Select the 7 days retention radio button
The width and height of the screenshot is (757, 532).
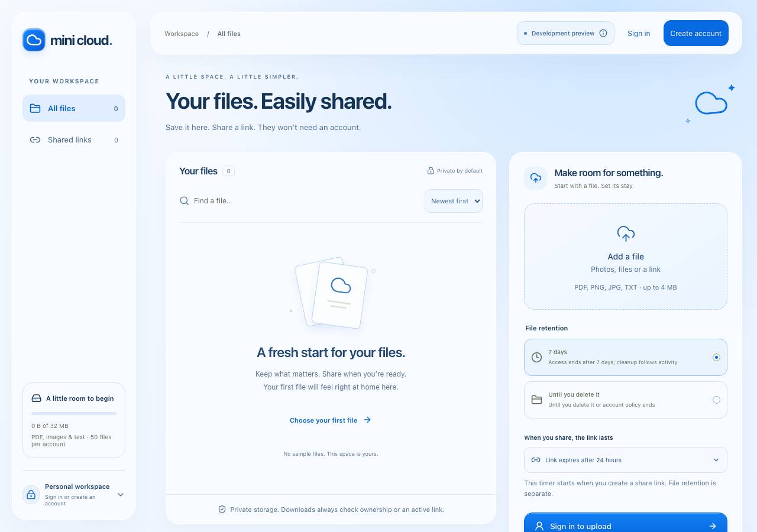click(716, 357)
